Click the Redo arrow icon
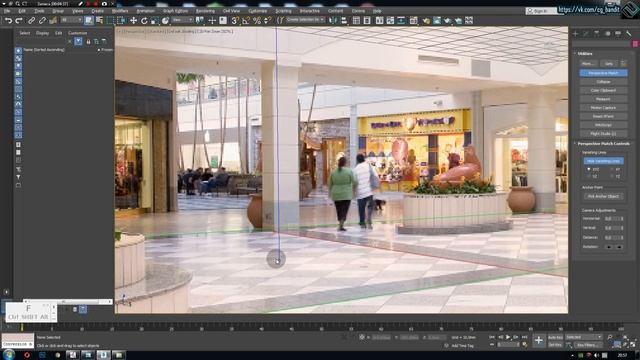The image size is (640, 360). pyautogui.click(x=19, y=20)
